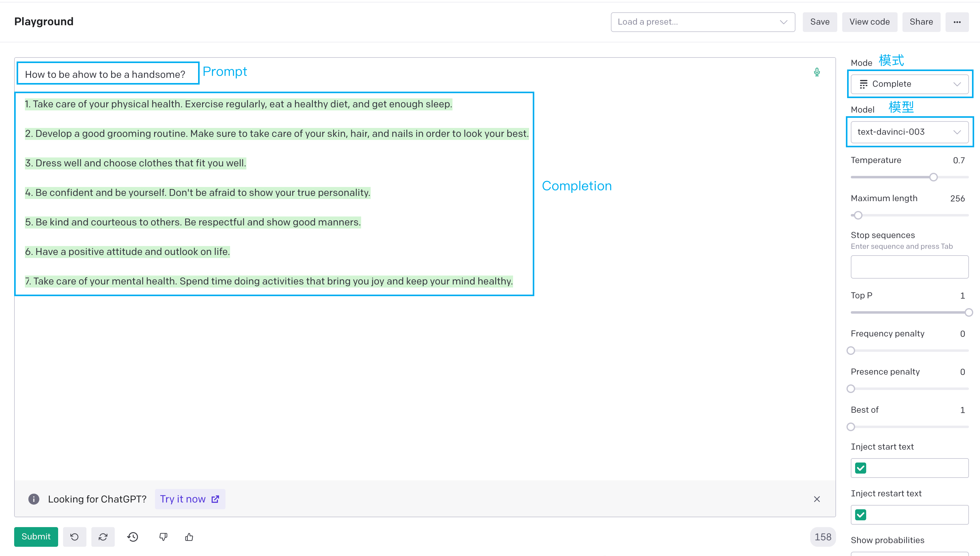The width and height of the screenshot is (980, 556).
Task: Click the Show probabilities label
Action: point(887,540)
